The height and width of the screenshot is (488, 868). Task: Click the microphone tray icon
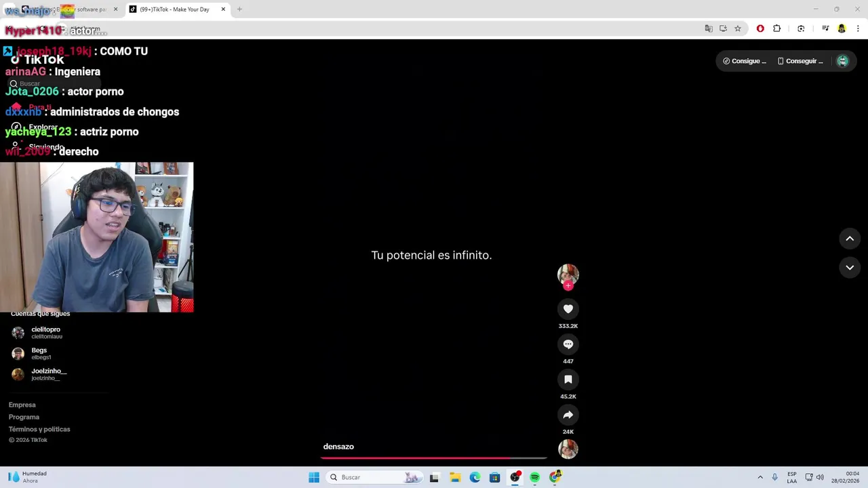[775, 477]
